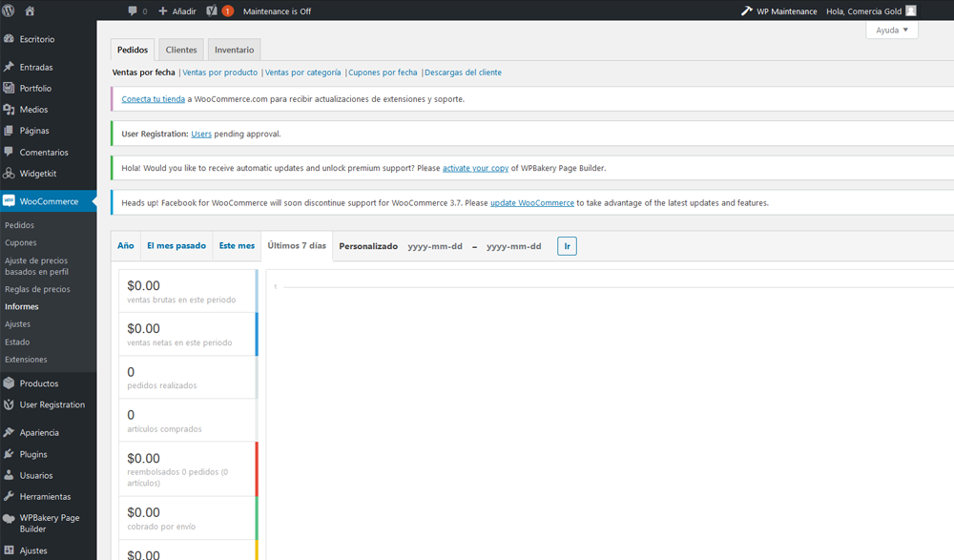Toggle artículos comprados chart series
This screenshot has width=954, height=560.
(189, 420)
